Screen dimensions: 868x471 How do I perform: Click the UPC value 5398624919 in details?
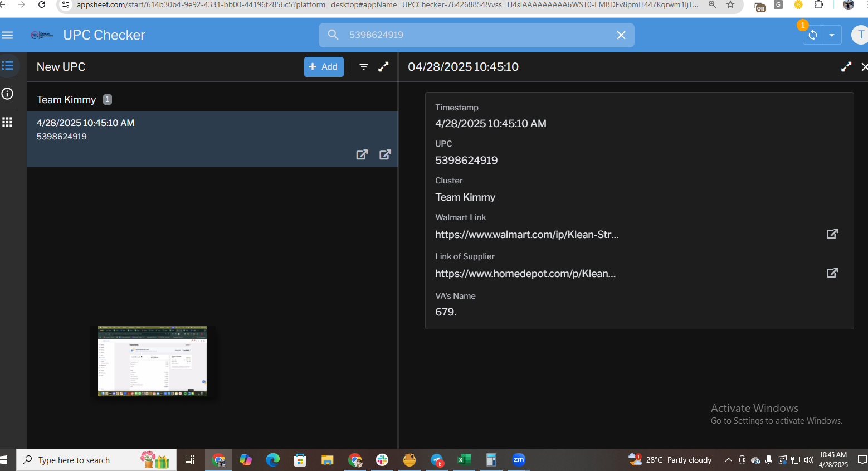coord(466,161)
